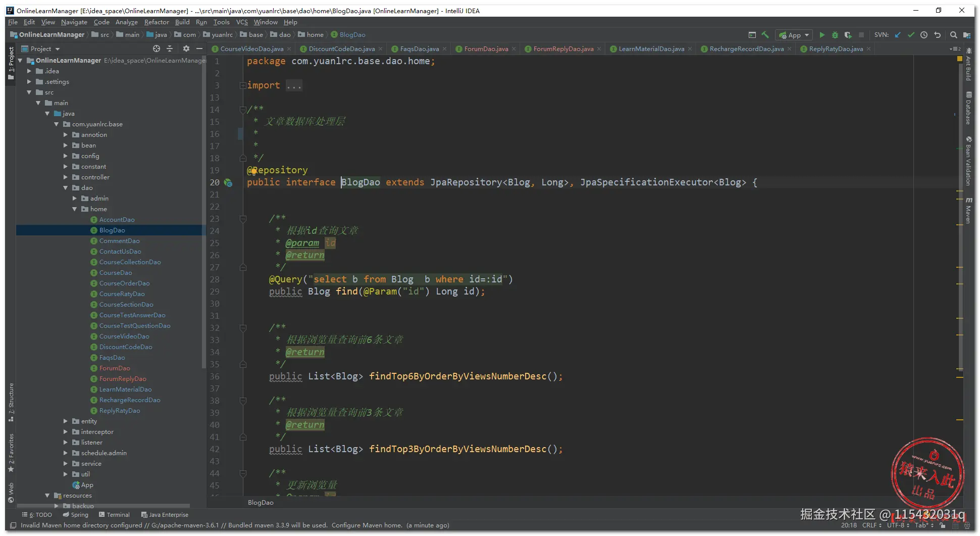Expand the service folder
Screen dimensions: 980x536
click(66, 464)
